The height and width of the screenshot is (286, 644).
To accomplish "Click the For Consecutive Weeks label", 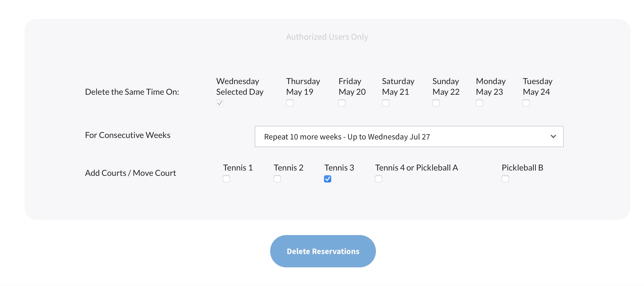I will [x=128, y=135].
